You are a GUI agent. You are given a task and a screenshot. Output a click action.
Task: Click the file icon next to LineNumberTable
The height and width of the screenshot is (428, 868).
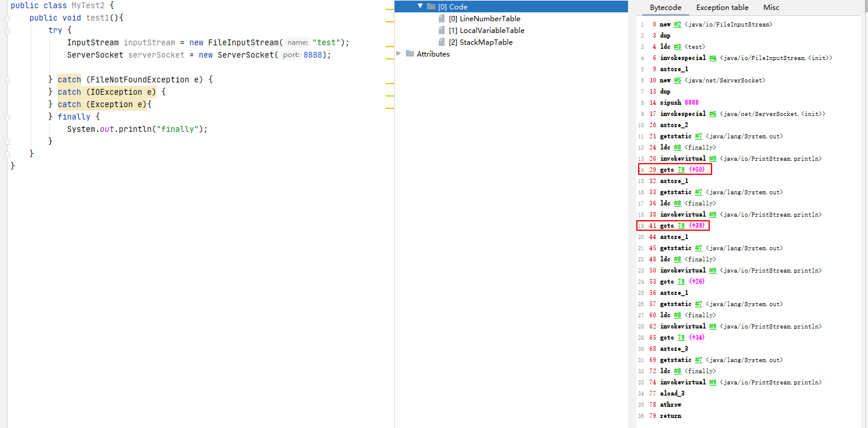pos(442,18)
